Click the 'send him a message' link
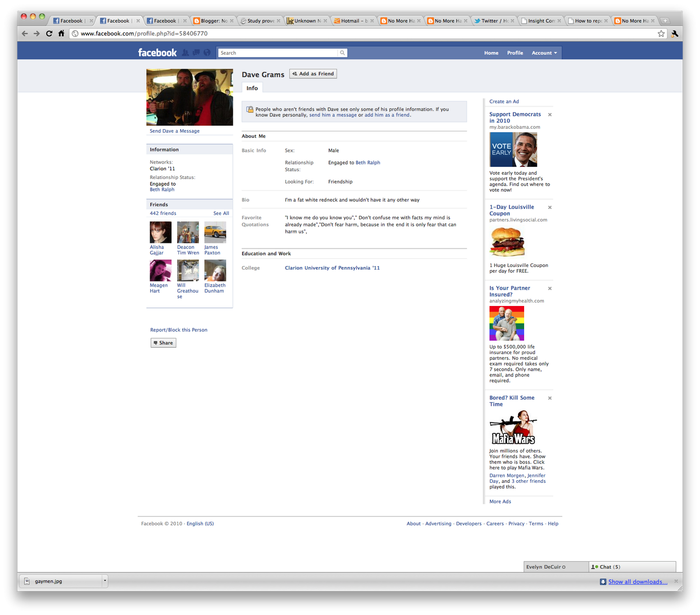The image size is (700, 615). [x=333, y=115]
